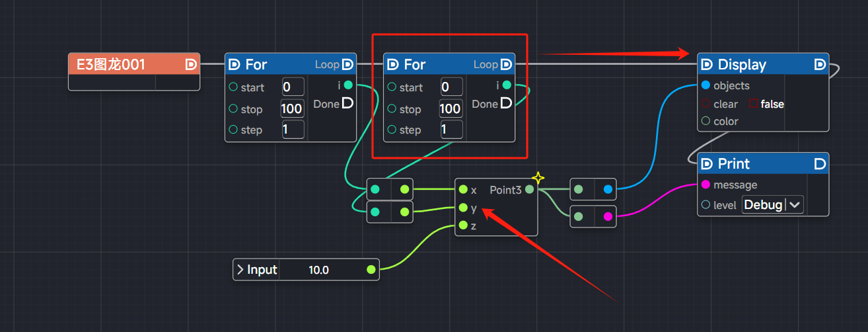This screenshot has width=868, height=332.
Task: Click the i output port of second For node
Action: pos(507,85)
